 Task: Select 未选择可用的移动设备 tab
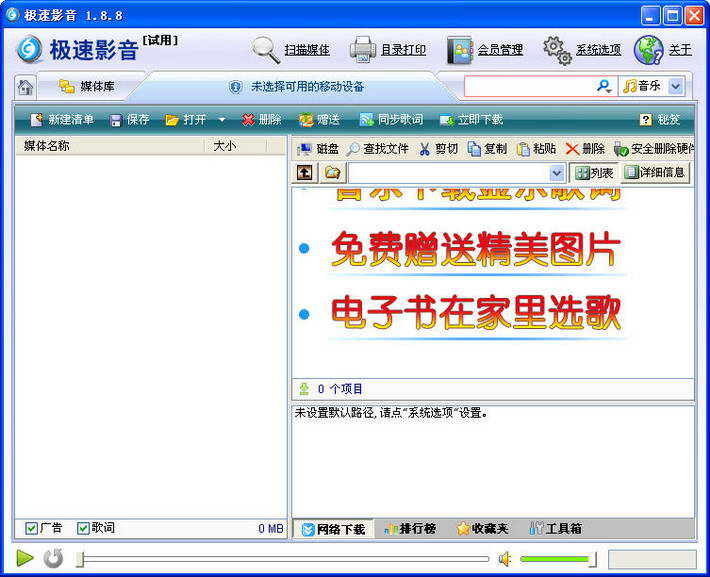coord(297,87)
